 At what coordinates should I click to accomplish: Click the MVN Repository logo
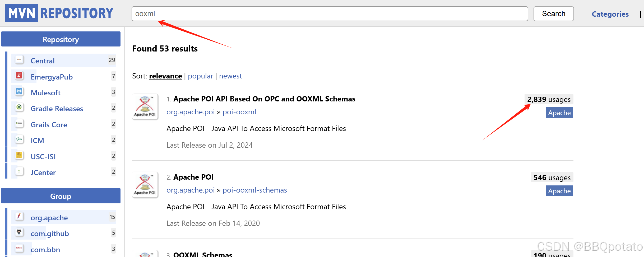(59, 13)
